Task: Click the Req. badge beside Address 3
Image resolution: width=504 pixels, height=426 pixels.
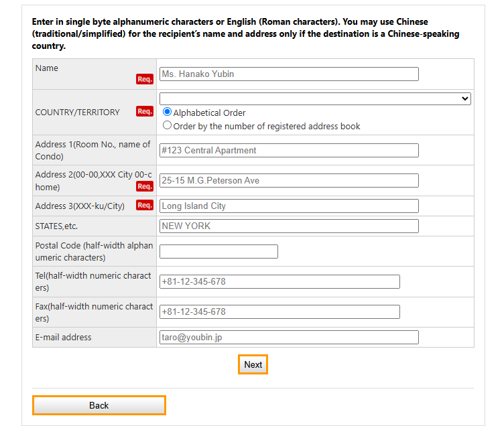Action: [145, 205]
